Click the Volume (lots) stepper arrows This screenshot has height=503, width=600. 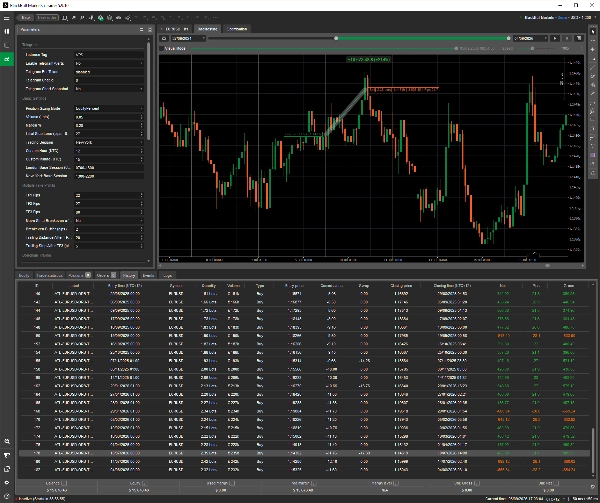(x=142, y=117)
